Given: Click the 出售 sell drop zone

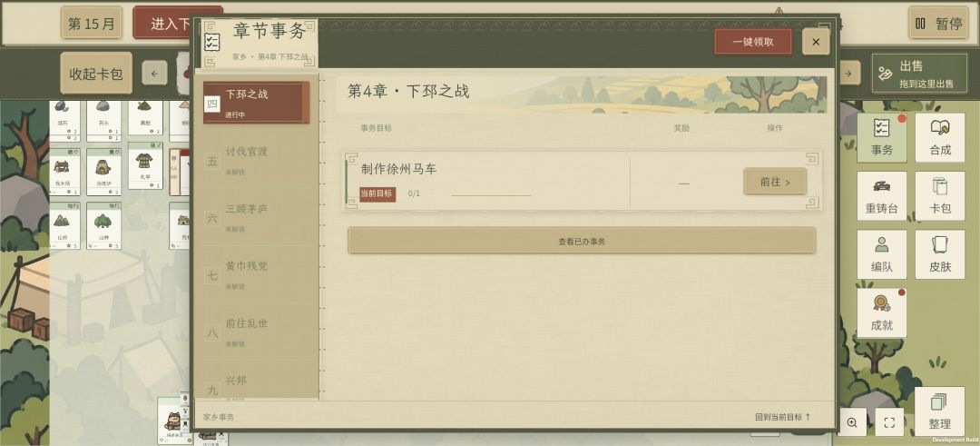Looking at the screenshot, I should 919,74.
